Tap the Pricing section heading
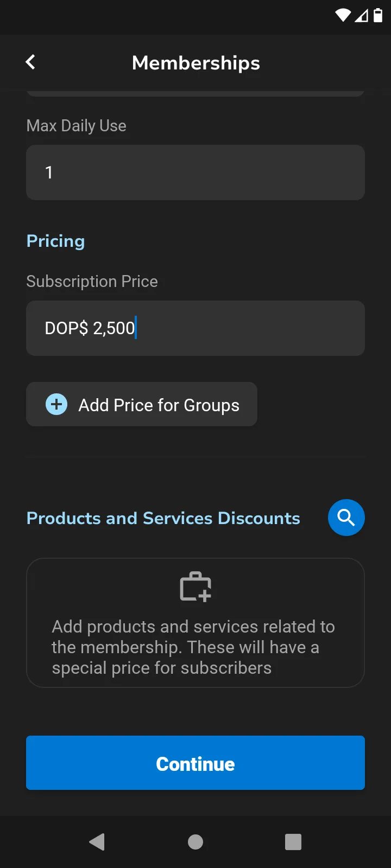The width and height of the screenshot is (391, 868). (56, 241)
